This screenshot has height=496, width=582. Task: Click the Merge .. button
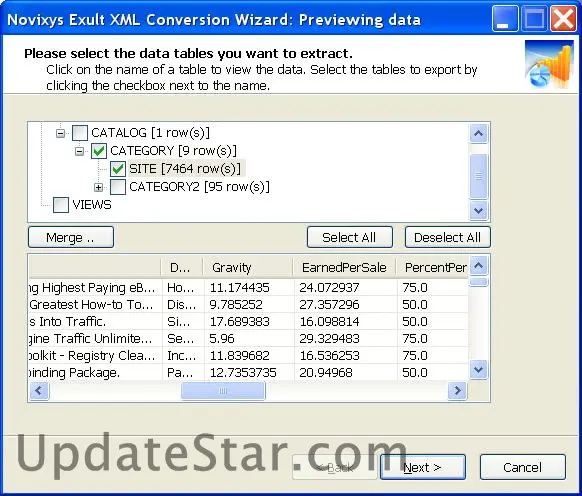click(71, 237)
